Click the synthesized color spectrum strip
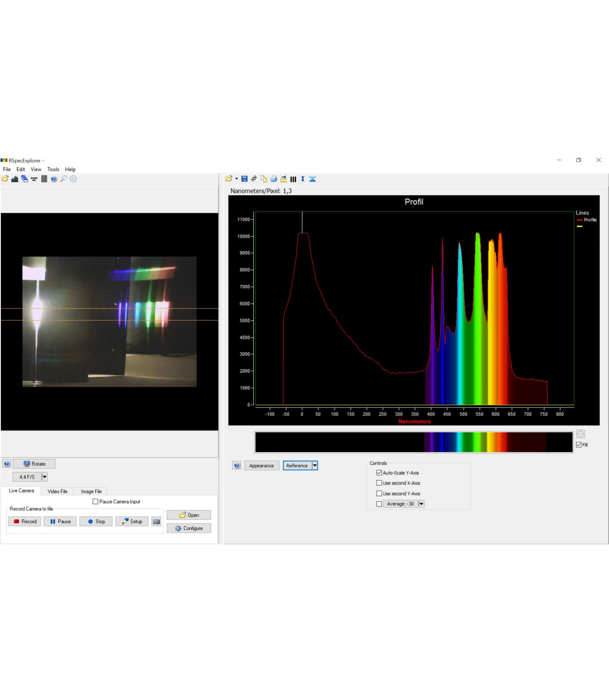609x700 pixels. 414,442
